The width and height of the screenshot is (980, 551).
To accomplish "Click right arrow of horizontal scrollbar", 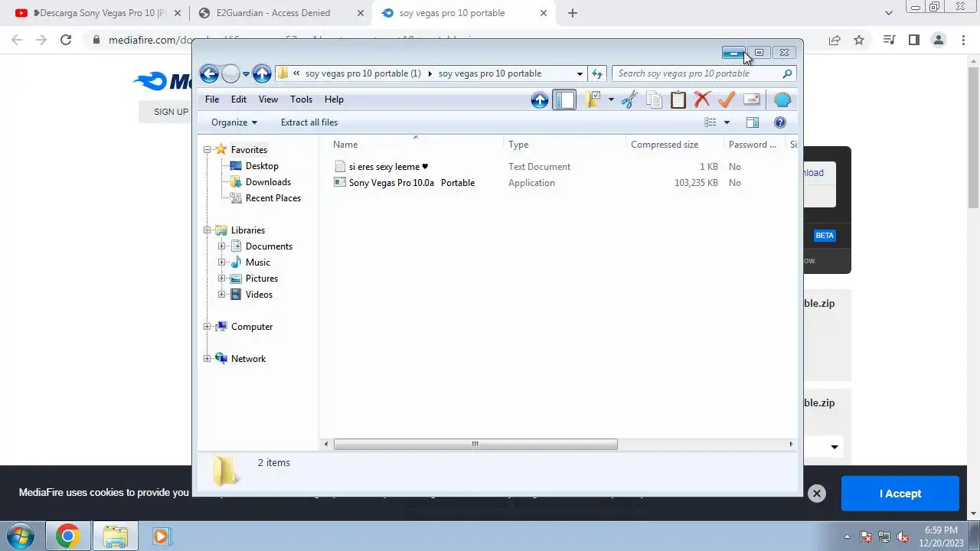I will (x=791, y=444).
